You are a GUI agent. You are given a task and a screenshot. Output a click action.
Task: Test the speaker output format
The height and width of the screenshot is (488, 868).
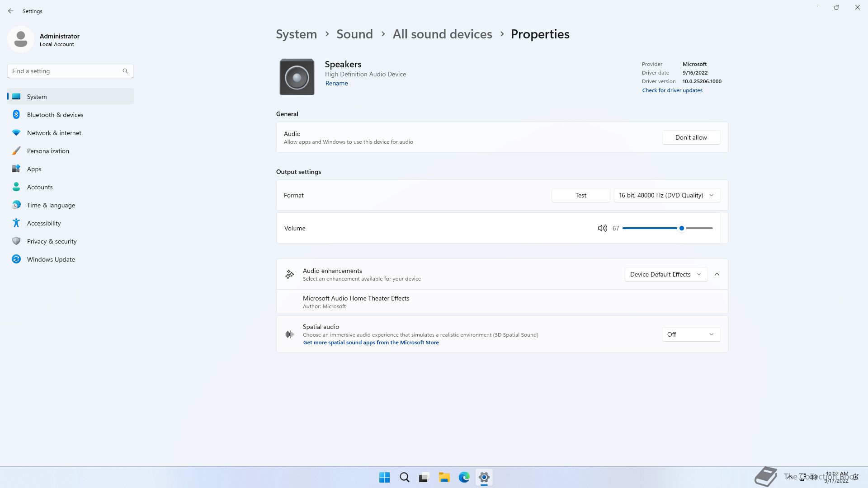point(580,195)
